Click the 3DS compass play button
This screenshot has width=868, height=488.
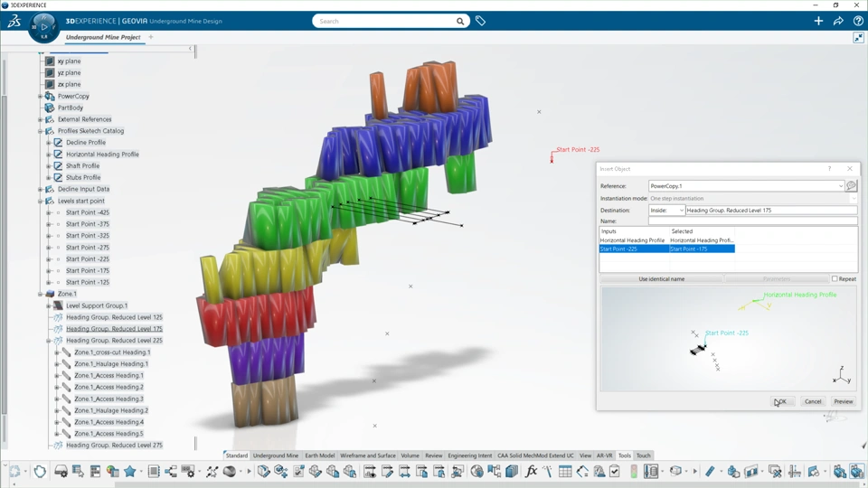(x=44, y=26)
